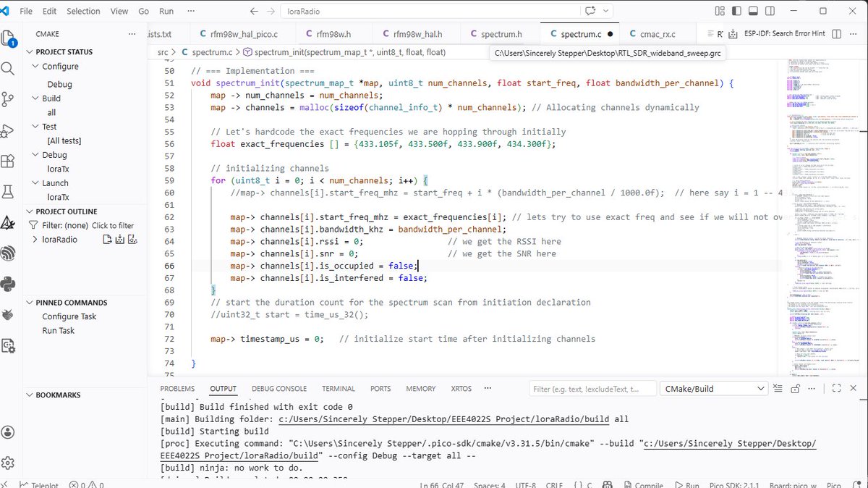Open the Python view icon

coord(8,284)
